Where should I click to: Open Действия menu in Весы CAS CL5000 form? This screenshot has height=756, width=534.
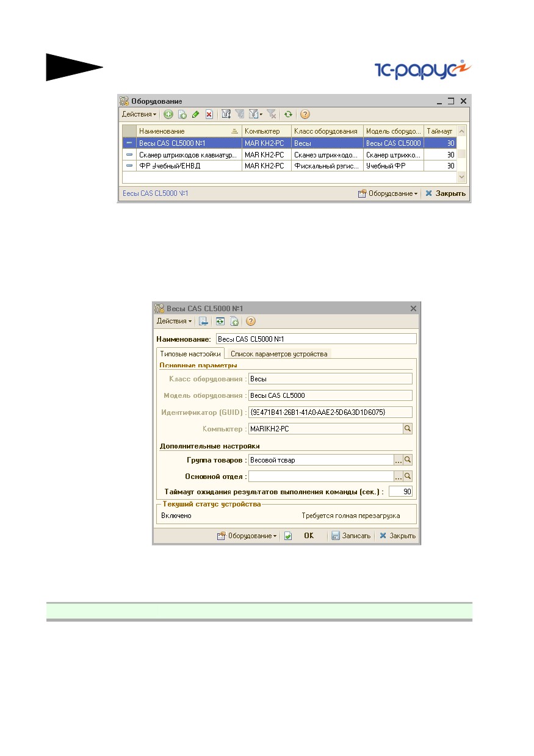tap(174, 321)
